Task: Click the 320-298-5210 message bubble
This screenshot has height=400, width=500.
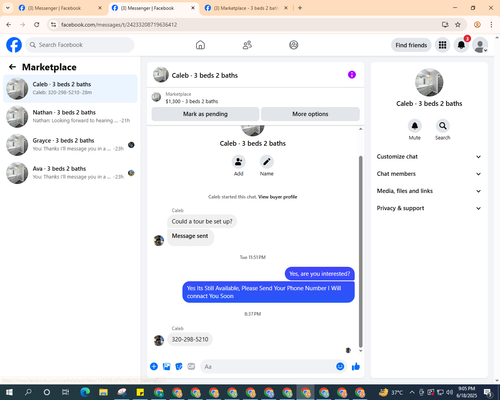Action: click(190, 339)
